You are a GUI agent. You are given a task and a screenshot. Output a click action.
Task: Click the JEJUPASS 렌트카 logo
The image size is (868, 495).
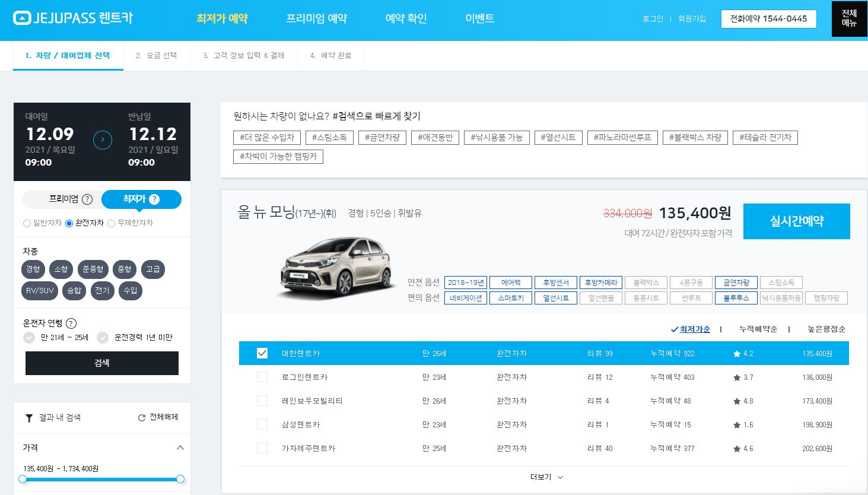[72, 18]
